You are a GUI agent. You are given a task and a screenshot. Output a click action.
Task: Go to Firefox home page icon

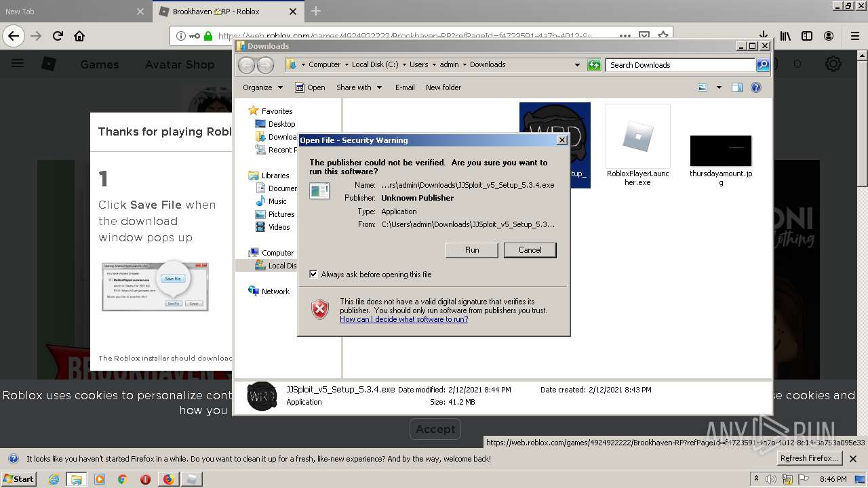[79, 36]
